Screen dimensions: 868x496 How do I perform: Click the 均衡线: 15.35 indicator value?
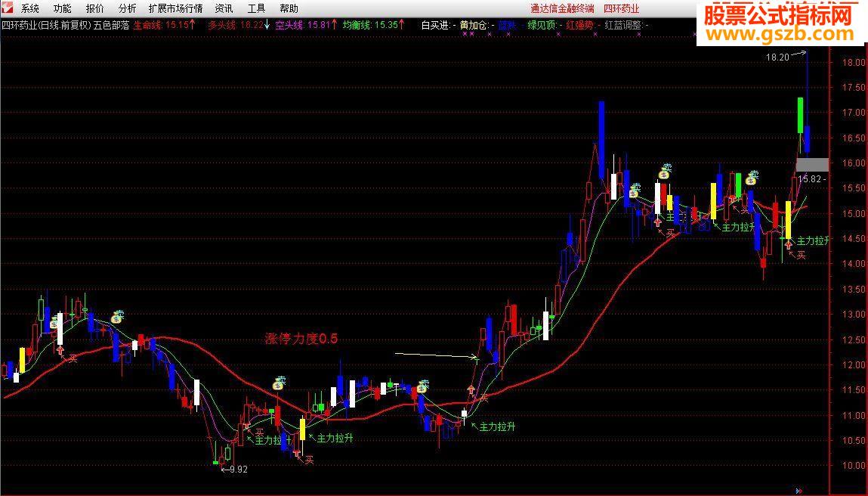tap(374, 25)
